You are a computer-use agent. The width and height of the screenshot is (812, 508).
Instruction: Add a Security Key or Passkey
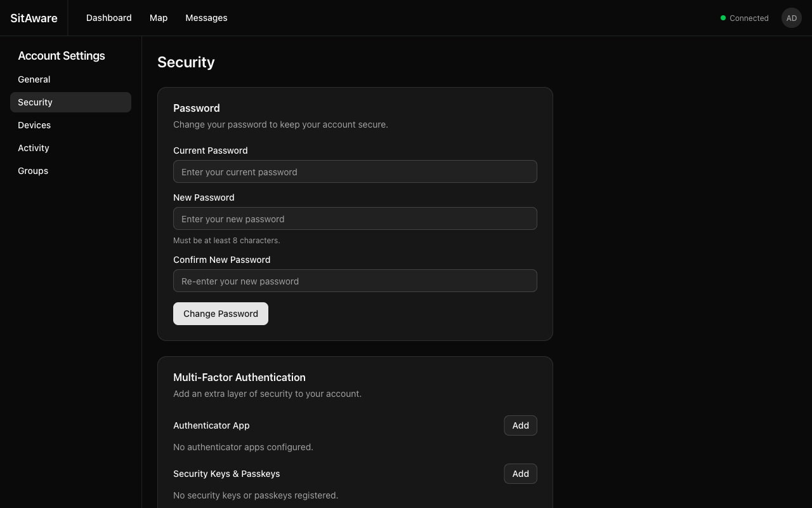coord(520,474)
